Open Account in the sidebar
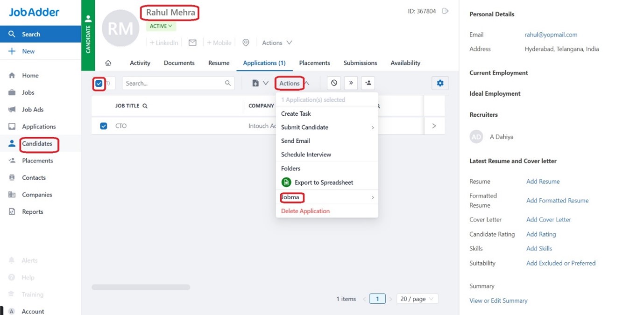 pos(33,311)
